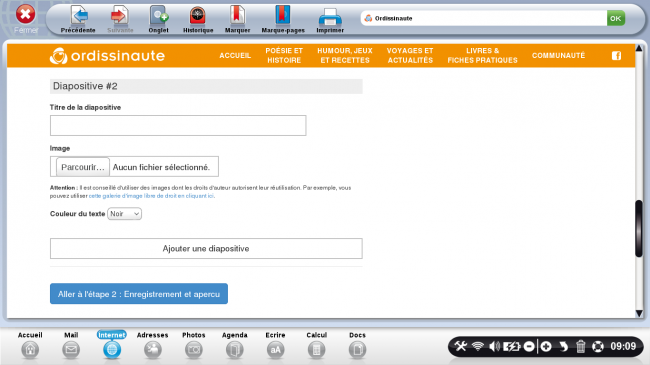Viewport: 650px width, 365px height.
Task: Open HUMOUR, JEUX ET RECETTES menu
Action: [x=345, y=56]
